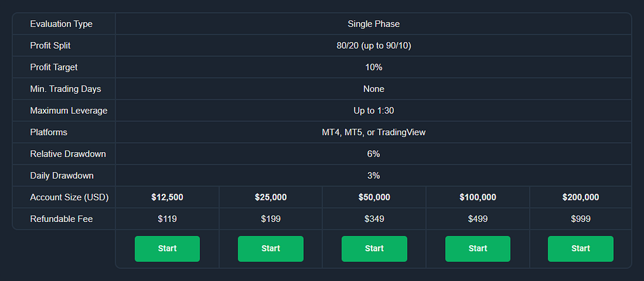Image resolution: width=644 pixels, height=281 pixels.
Task: Select the $50,000 account size cell
Action: [374, 197]
